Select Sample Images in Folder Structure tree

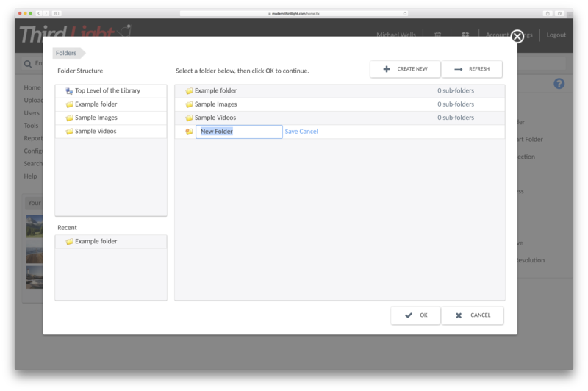coord(111,118)
